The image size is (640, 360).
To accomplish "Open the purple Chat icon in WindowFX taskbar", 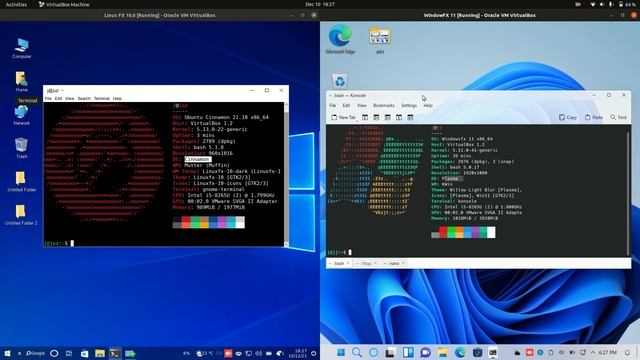I will pos(425,352).
